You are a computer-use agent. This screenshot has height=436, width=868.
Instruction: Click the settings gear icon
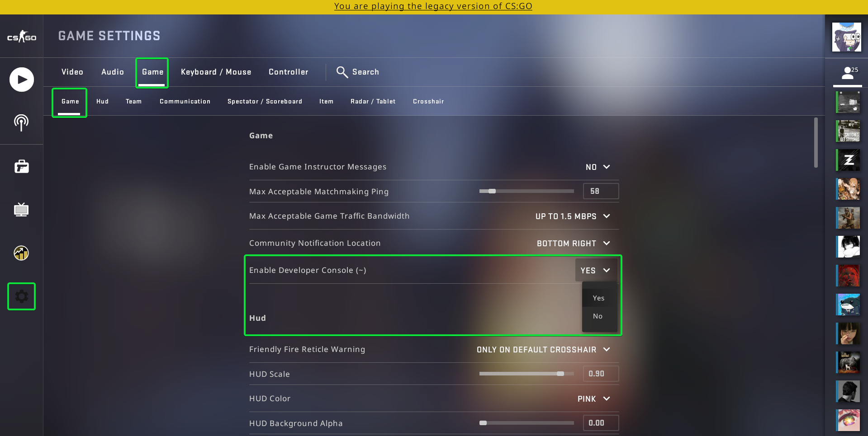pyautogui.click(x=21, y=296)
